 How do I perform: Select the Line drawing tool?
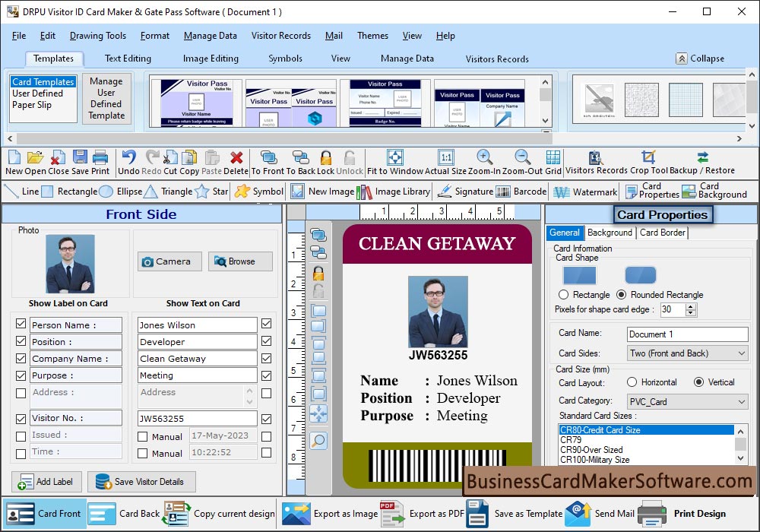(x=21, y=192)
